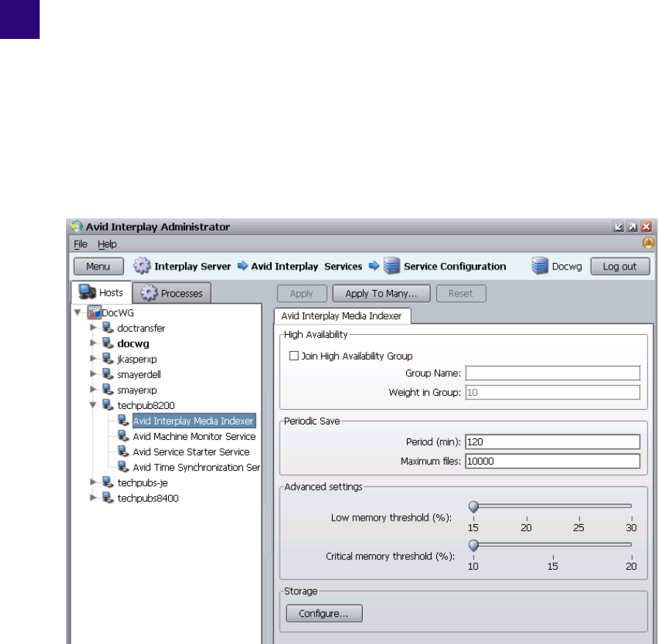The image size is (658, 644).
Task: Expand the techpubs-je host node
Action: pyautogui.click(x=93, y=482)
